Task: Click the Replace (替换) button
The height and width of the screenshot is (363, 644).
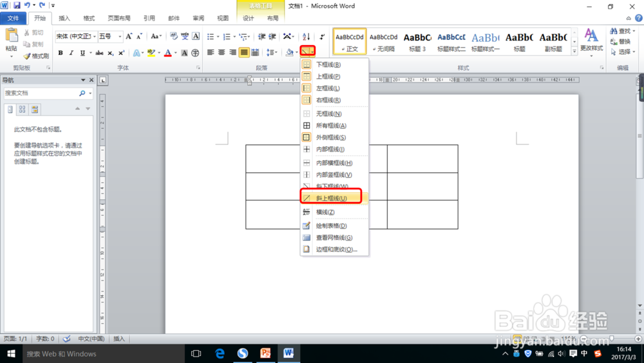Action: [x=621, y=41]
